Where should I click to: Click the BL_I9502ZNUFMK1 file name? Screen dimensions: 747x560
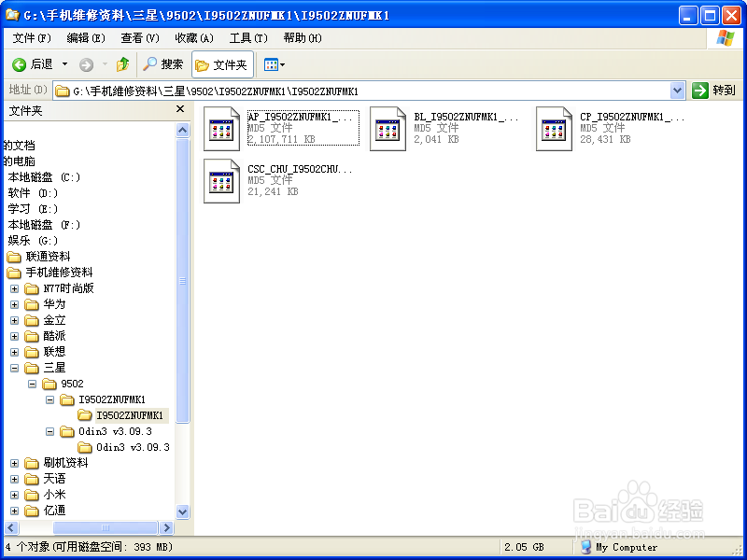tap(466, 118)
